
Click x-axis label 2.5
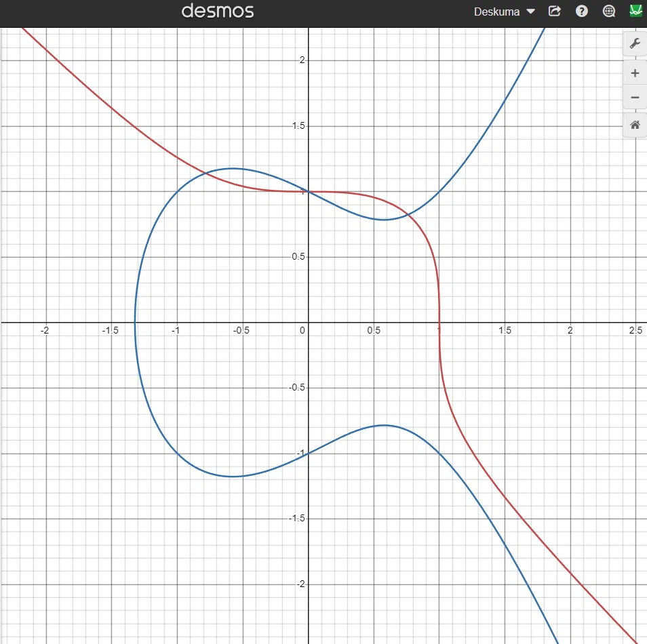[635, 330]
